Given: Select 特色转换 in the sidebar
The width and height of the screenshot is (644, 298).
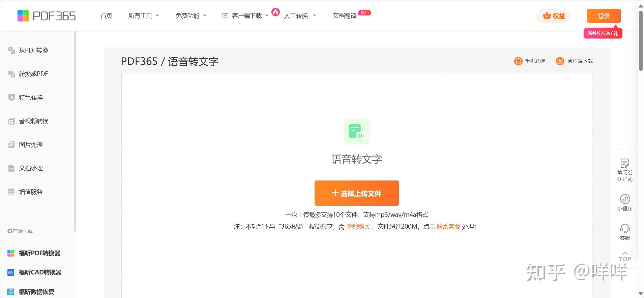Looking at the screenshot, I should 31,98.
